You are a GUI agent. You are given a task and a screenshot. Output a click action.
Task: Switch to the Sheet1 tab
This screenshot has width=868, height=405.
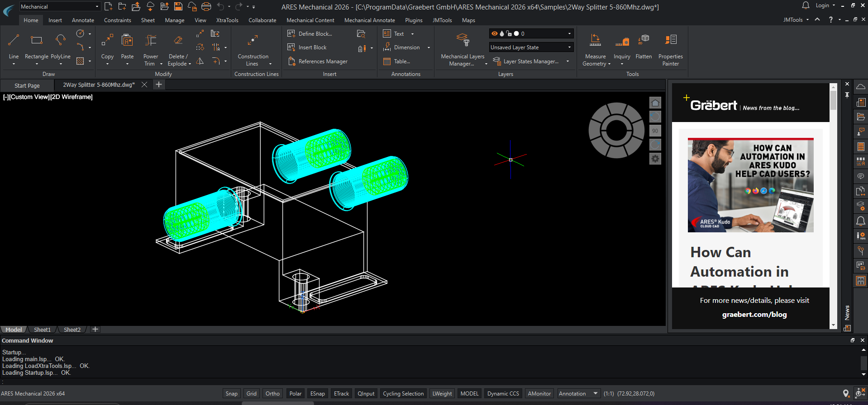(42, 330)
